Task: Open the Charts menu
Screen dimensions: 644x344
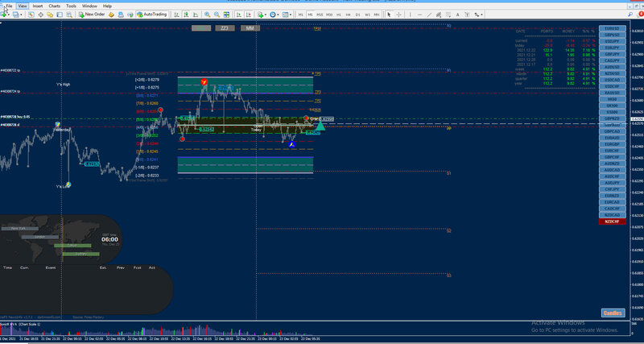Action: [54, 6]
